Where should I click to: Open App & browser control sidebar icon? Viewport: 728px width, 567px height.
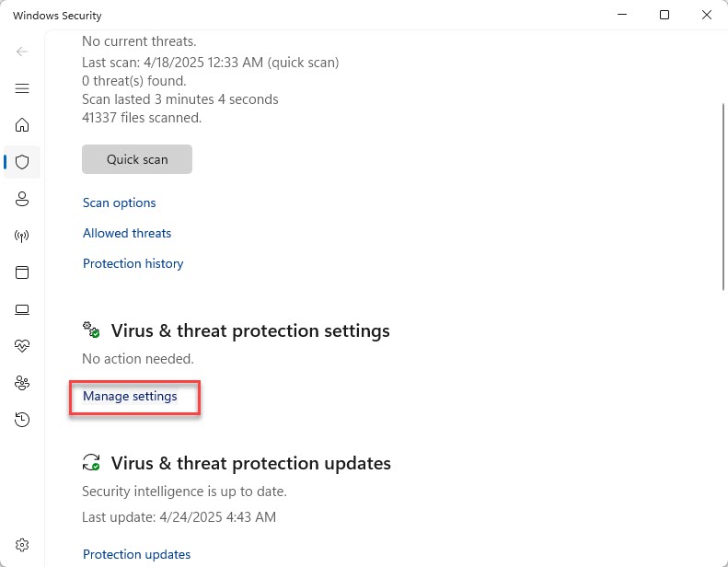(x=22, y=272)
